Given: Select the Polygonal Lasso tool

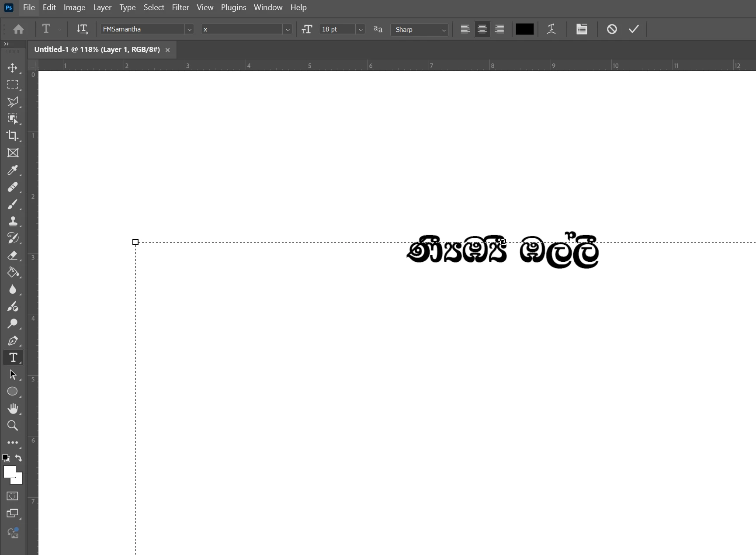Looking at the screenshot, I should (13, 102).
